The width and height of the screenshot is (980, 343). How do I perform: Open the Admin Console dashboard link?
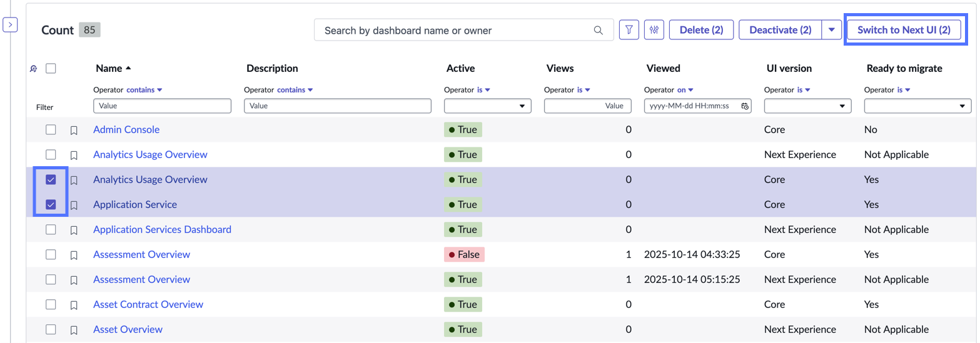point(126,130)
